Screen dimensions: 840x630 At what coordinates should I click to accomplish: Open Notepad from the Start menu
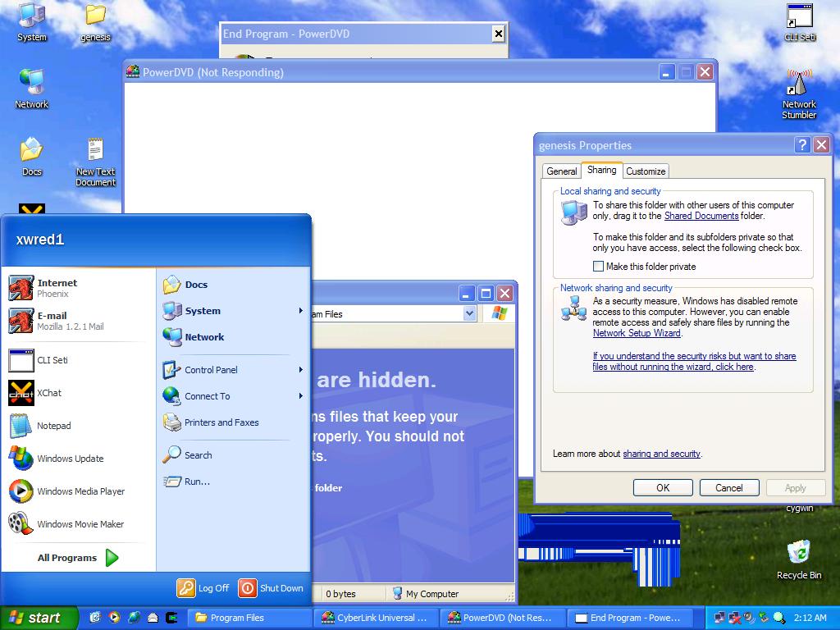point(78,426)
